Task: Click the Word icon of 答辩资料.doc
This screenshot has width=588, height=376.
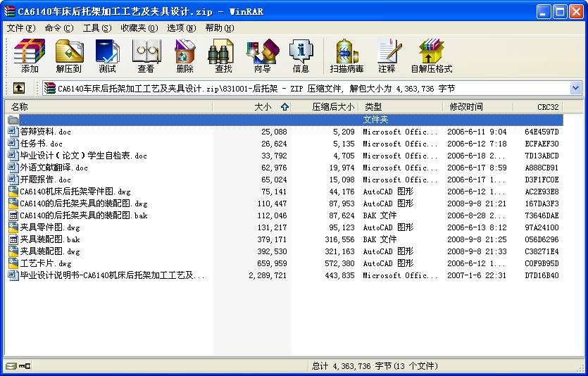Action: 13,131
